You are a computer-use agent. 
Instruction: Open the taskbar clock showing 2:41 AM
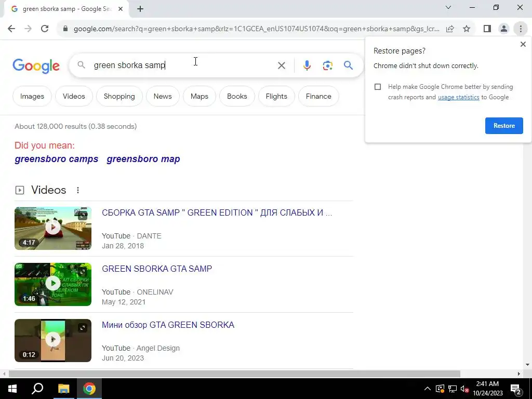point(487,389)
